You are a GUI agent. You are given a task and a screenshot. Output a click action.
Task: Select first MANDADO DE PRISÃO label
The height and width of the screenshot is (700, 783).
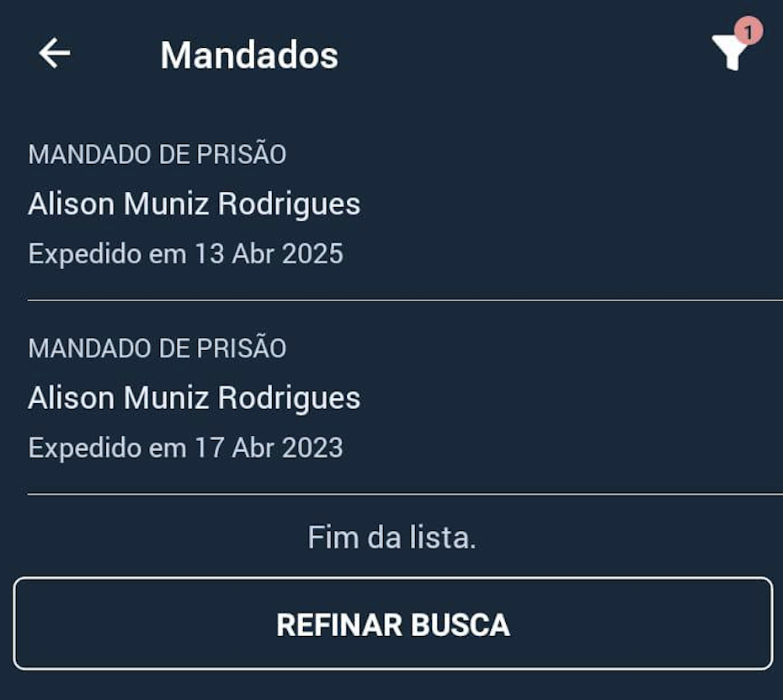coord(157,155)
